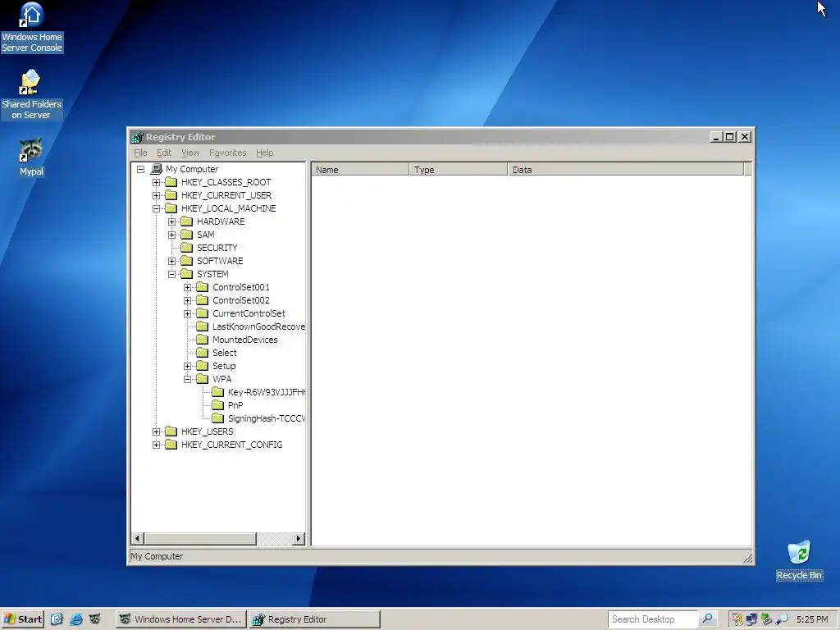The width and height of the screenshot is (840, 630).
Task: Expand the HKEY_CLASSES_ROOT node
Action: tap(156, 183)
